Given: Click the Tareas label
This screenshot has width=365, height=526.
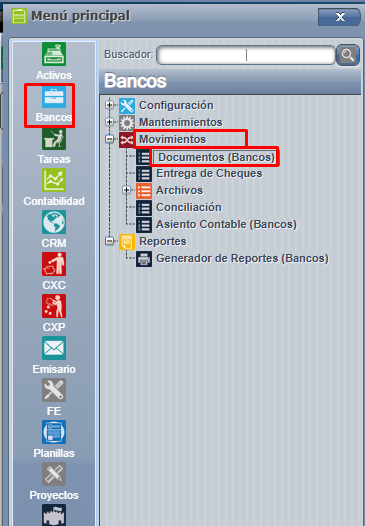Looking at the screenshot, I should click(54, 159).
